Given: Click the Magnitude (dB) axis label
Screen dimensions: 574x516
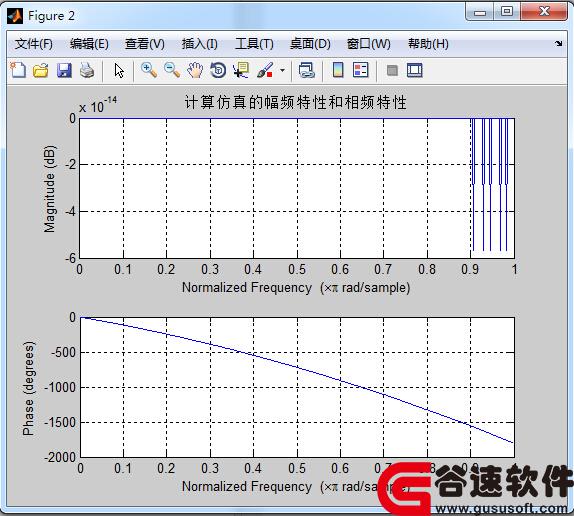Looking at the screenshot, I should coord(49,189).
